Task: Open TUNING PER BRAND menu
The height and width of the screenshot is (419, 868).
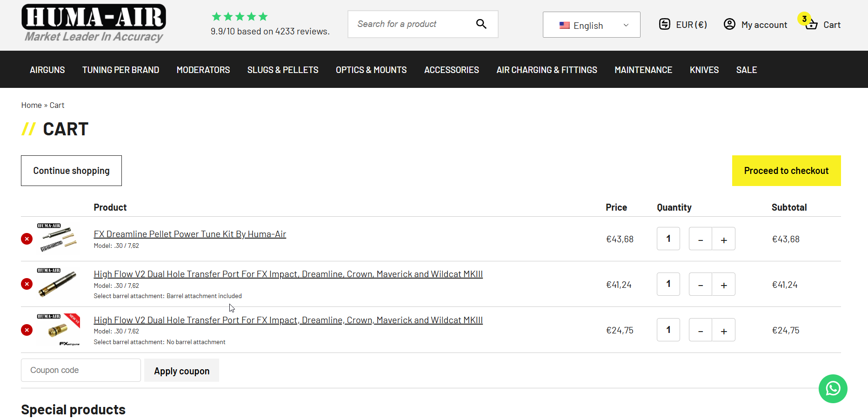Action: 120,70
